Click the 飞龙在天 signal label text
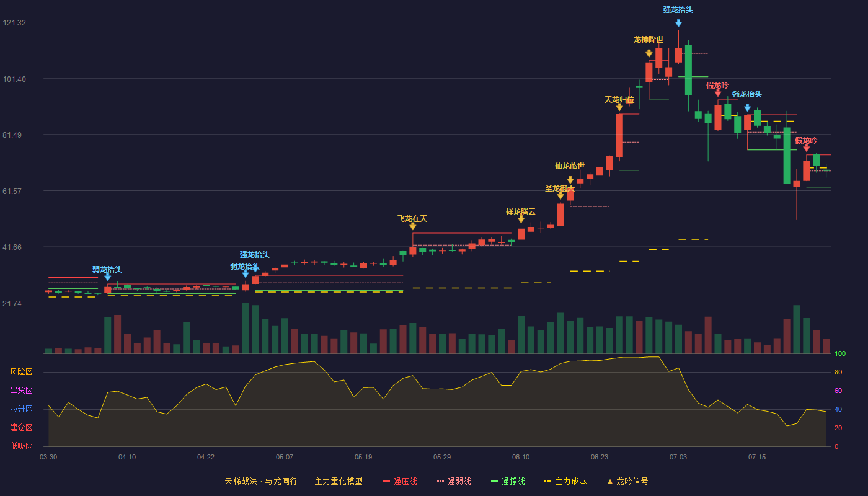Image resolution: width=868 pixels, height=496 pixels. pos(412,218)
